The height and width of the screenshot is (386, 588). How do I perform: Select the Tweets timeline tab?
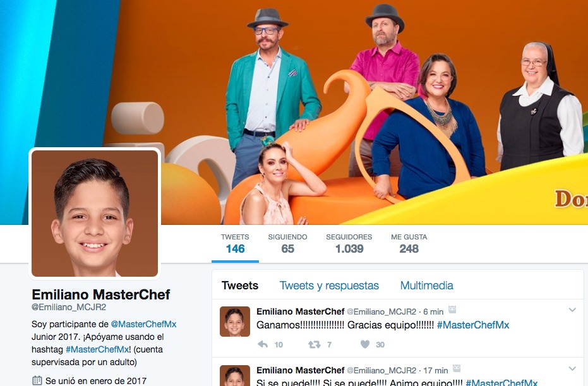[x=240, y=286]
